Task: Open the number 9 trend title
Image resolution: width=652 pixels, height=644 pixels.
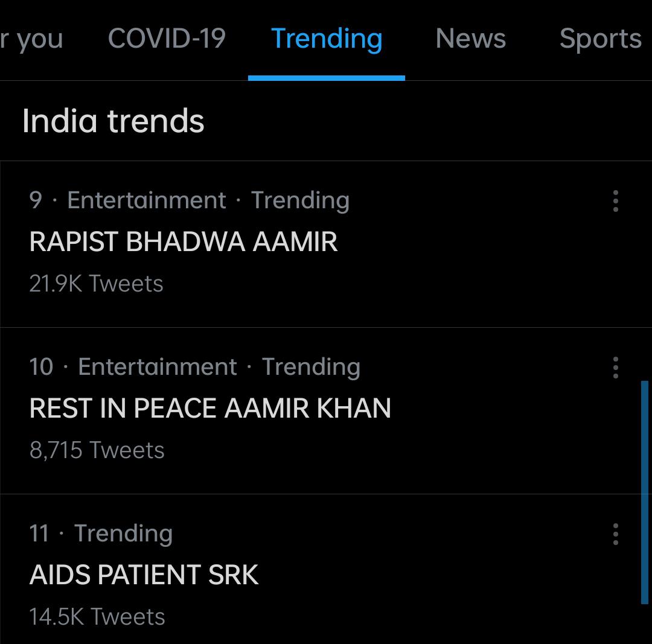Action: tap(183, 241)
